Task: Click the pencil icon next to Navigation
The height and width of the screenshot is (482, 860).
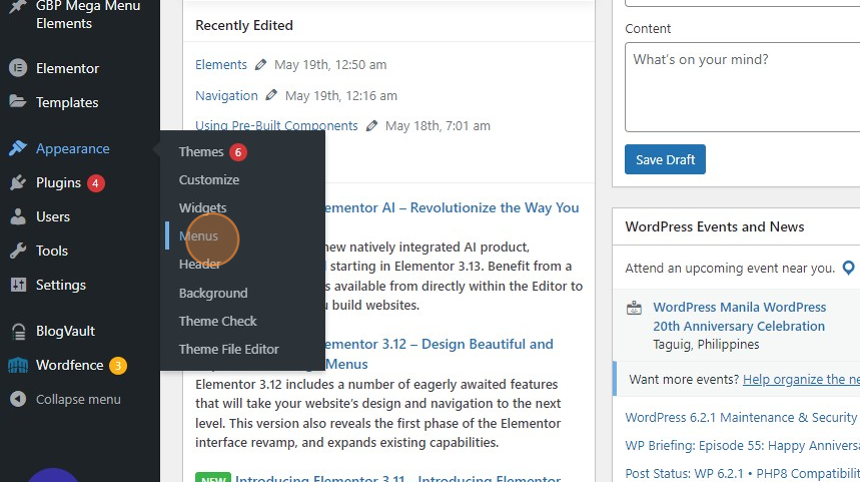Action: point(271,95)
